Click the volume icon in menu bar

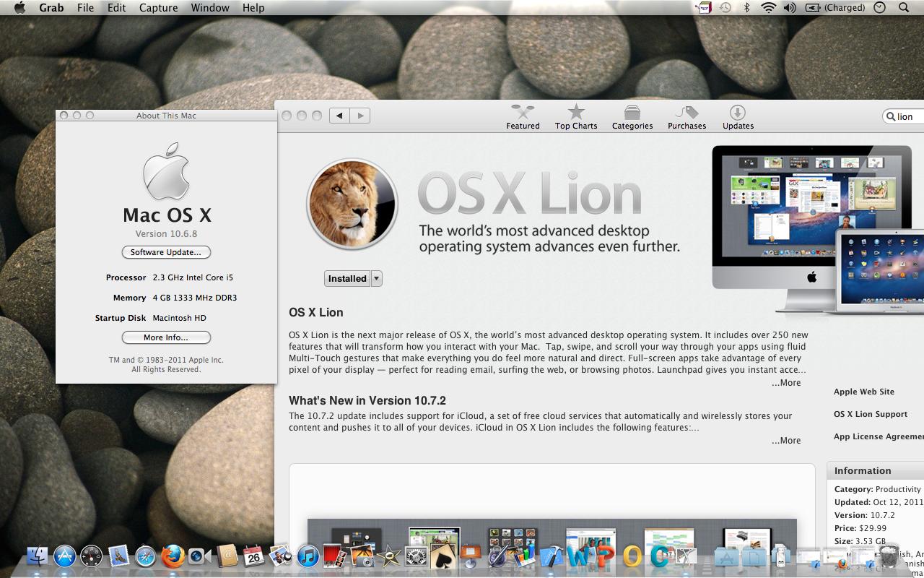pos(790,8)
